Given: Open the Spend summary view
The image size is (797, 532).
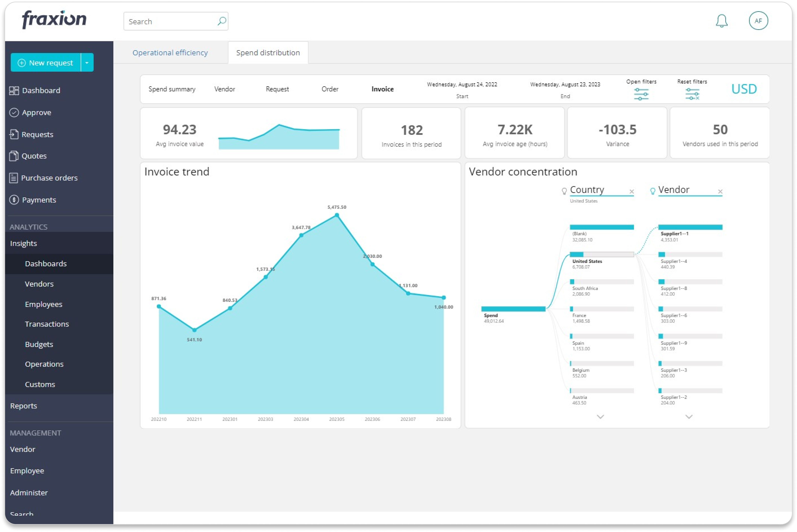Looking at the screenshot, I should (x=172, y=89).
